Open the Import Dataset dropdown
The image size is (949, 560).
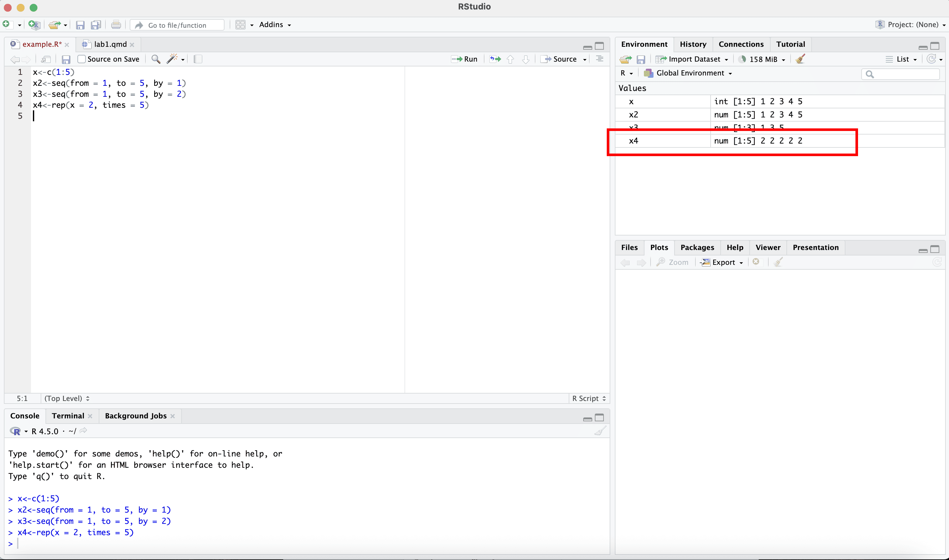coord(694,59)
